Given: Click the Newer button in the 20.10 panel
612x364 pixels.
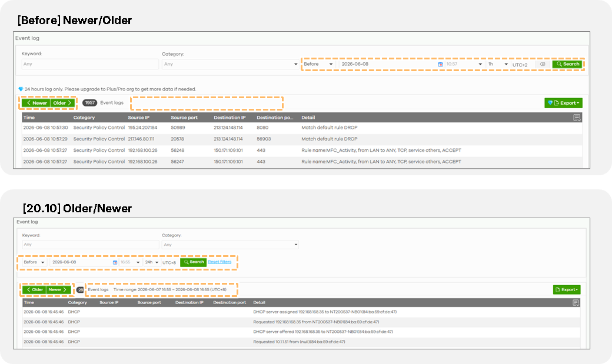Looking at the screenshot, I should tap(58, 289).
